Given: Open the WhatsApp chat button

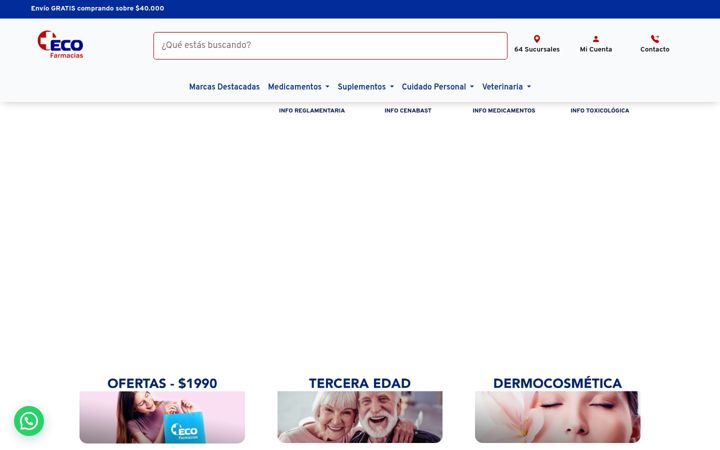Looking at the screenshot, I should pyautogui.click(x=29, y=421).
